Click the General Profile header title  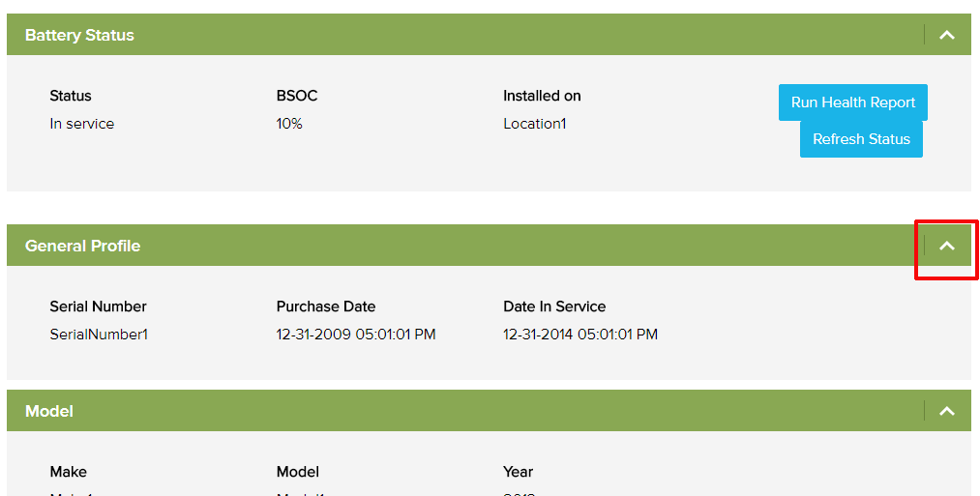click(x=82, y=246)
